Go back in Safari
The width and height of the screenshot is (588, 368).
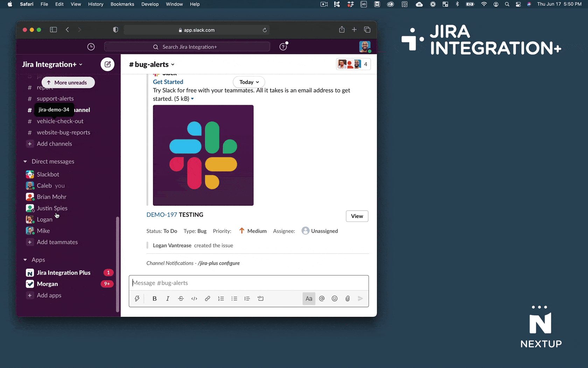pyautogui.click(x=67, y=30)
